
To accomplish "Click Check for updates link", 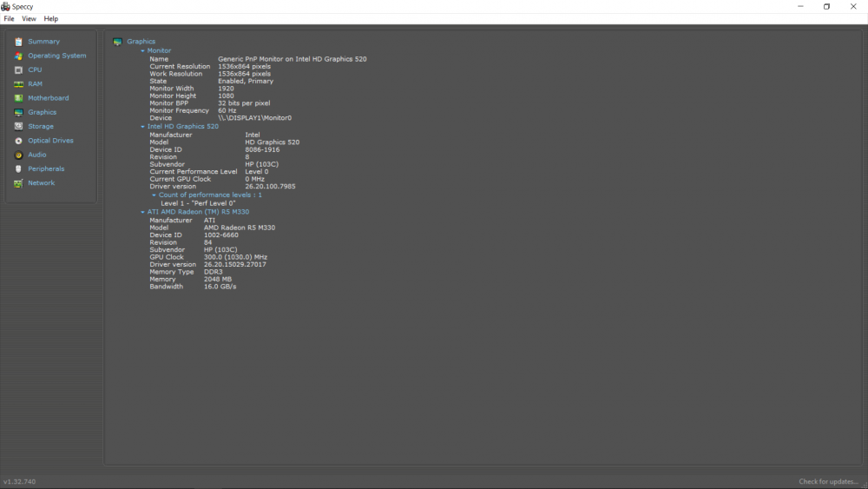I will click(x=828, y=481).
